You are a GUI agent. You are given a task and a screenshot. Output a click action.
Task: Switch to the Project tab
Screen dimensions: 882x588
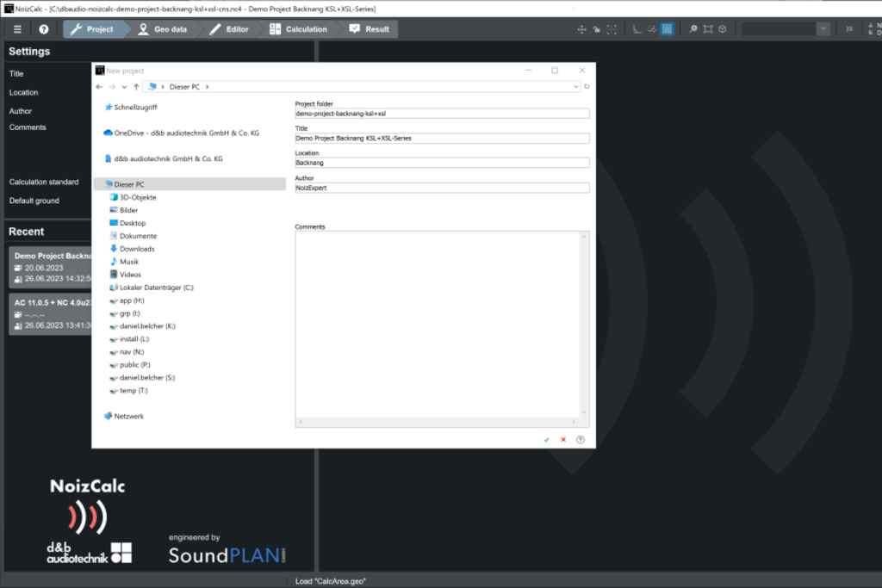tap(93, 29)
